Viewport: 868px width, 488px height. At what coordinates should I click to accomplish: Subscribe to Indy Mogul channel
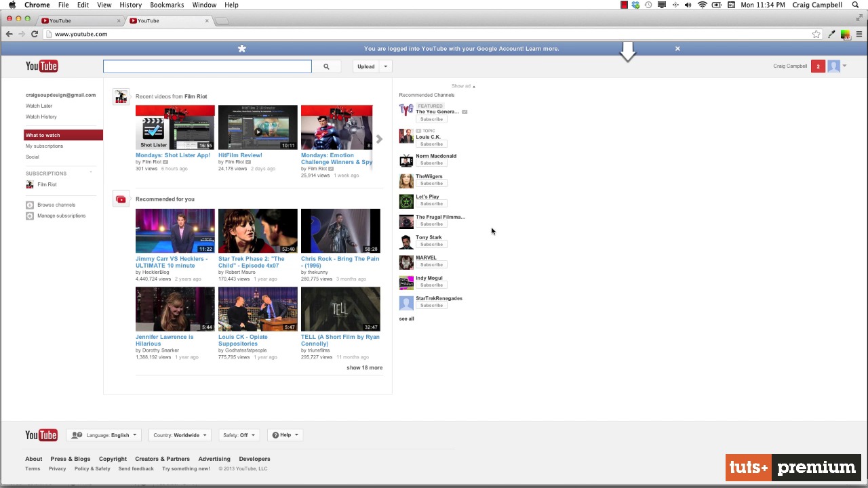point(431,285)
